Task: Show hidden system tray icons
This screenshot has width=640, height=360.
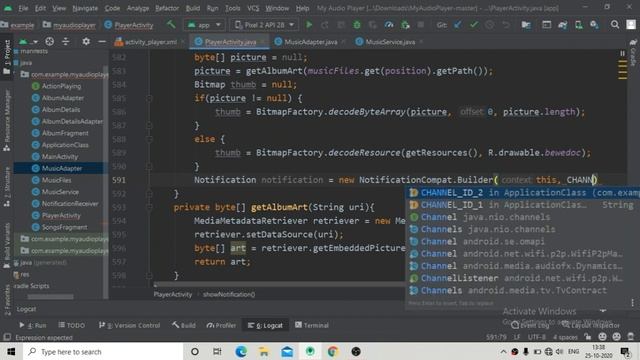Action: tap(503, 351)
